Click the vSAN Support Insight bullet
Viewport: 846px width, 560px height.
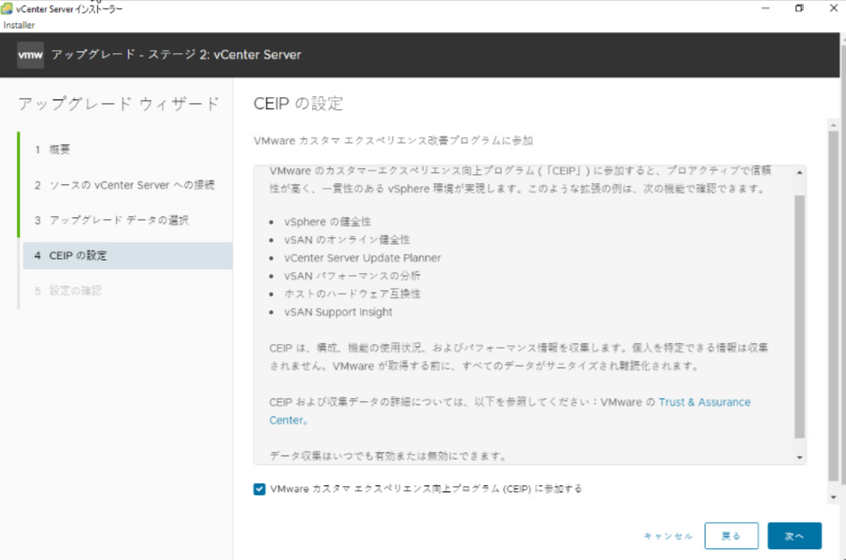click(x=338, y=312)
